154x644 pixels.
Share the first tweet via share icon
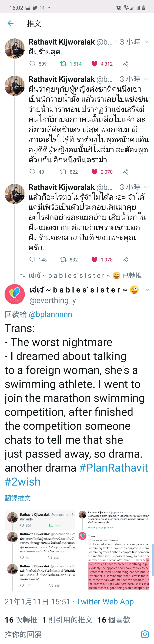coord(125,64)
